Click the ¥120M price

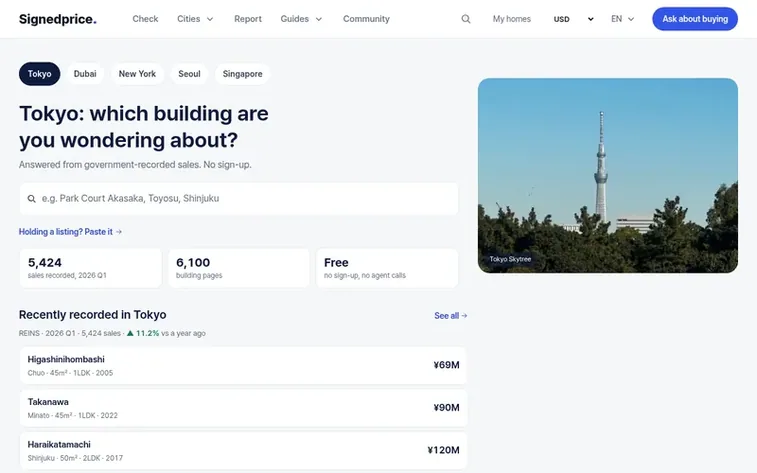click(x=443, y=450)
